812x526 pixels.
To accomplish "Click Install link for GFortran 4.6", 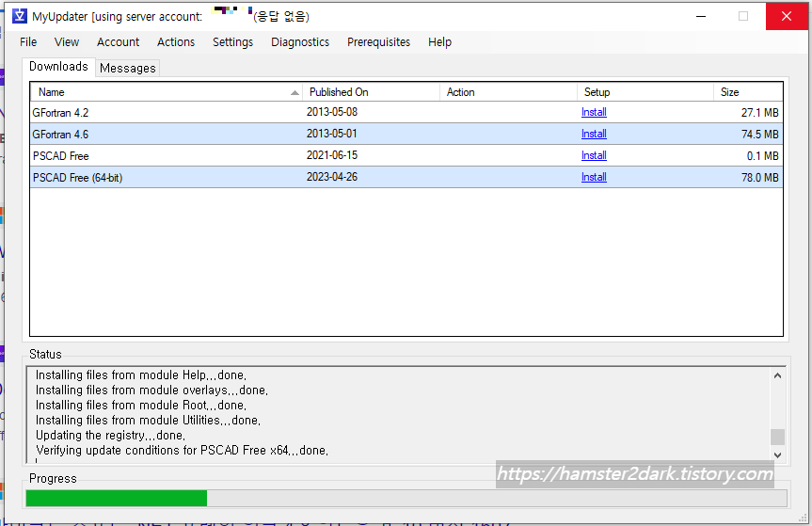I will (x=594, y=135).
